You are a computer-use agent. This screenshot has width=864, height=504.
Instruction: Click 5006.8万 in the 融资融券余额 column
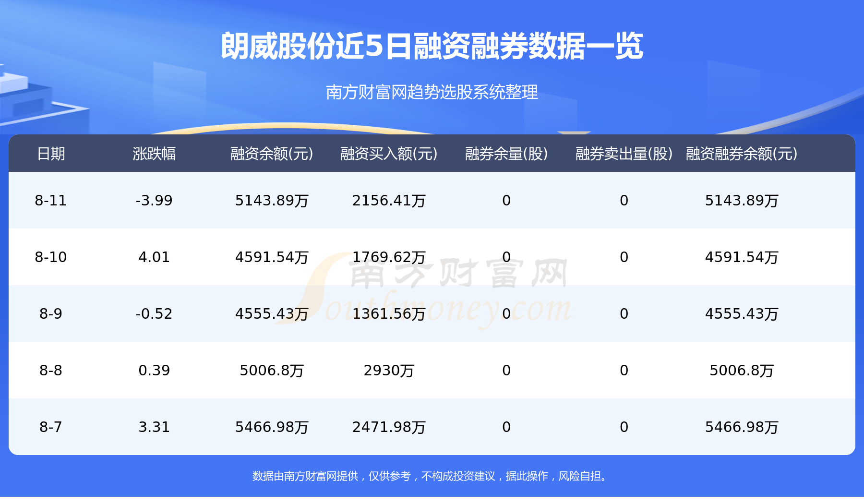[x=742, y=370]
